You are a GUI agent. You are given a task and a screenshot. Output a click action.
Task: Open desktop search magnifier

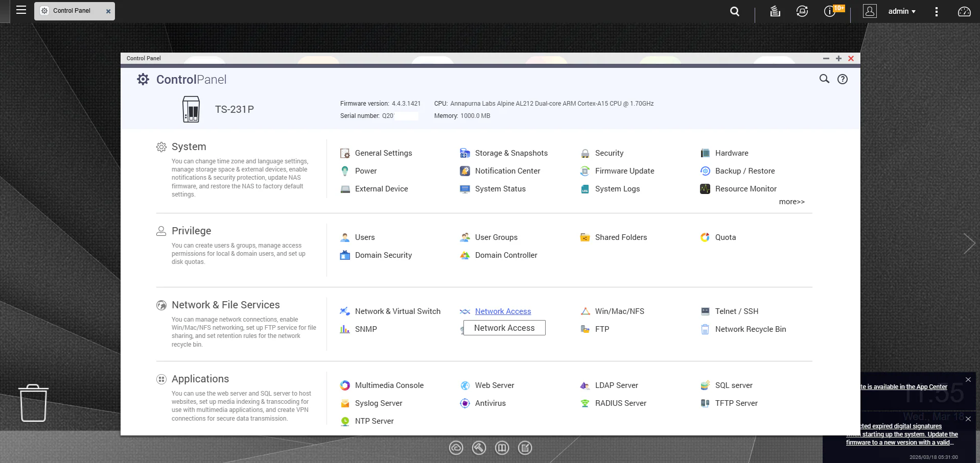(735, 11)
